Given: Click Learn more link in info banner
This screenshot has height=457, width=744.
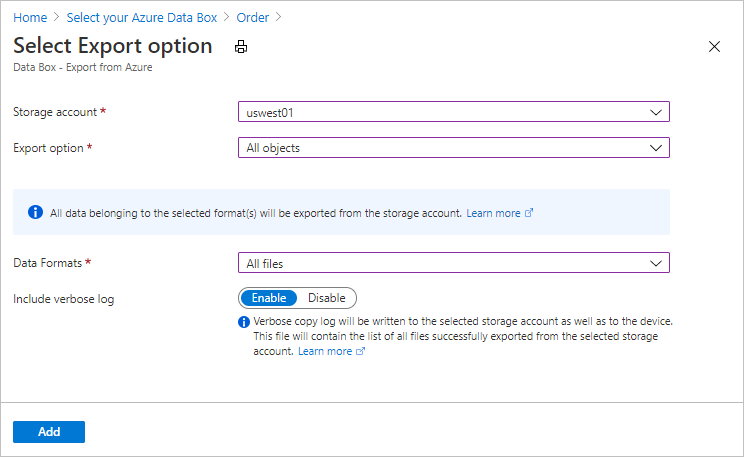Looking at the screenshot, I should coord(493,213).
